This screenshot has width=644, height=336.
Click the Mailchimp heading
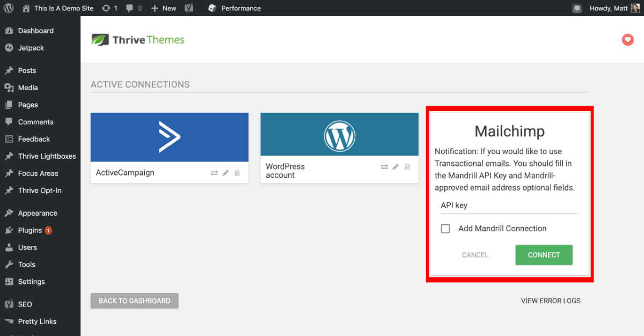(509, 131)
